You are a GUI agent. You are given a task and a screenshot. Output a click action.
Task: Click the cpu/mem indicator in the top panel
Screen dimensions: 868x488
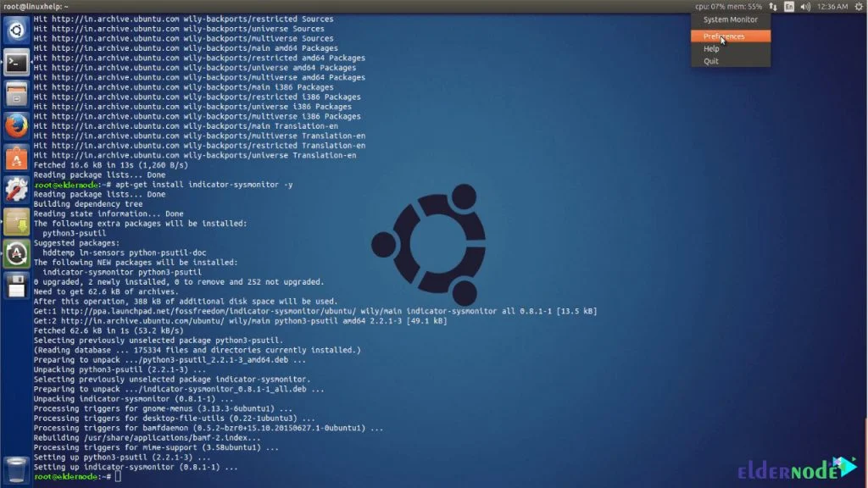coord(727,6)
